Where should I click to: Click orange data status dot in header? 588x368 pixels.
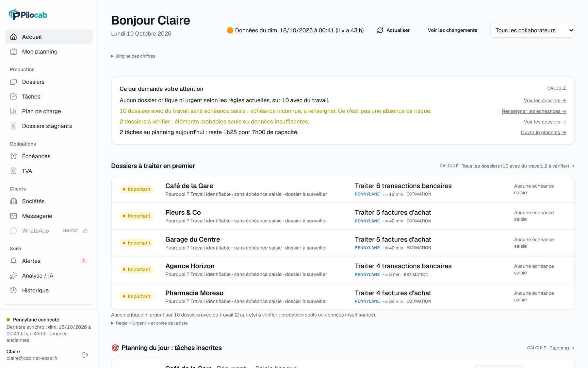230,30
